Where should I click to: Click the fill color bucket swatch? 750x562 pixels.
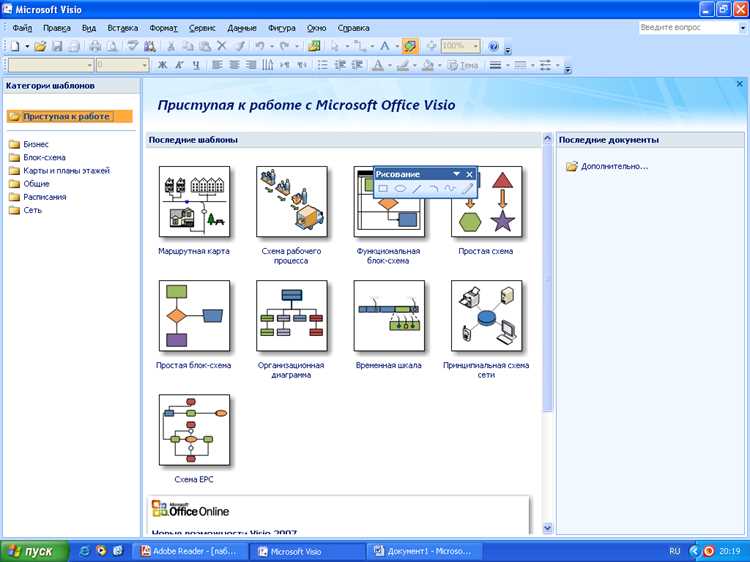428,65
